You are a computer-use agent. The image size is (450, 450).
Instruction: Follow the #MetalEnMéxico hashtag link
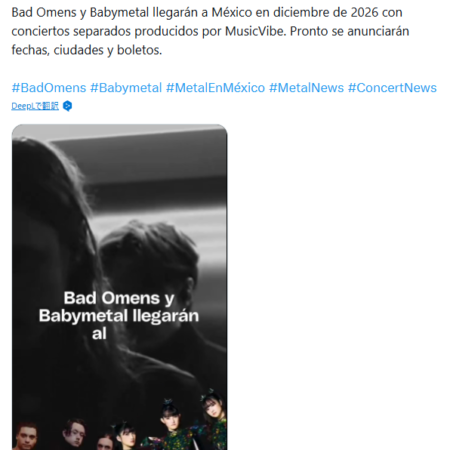(x=215, y=88)
